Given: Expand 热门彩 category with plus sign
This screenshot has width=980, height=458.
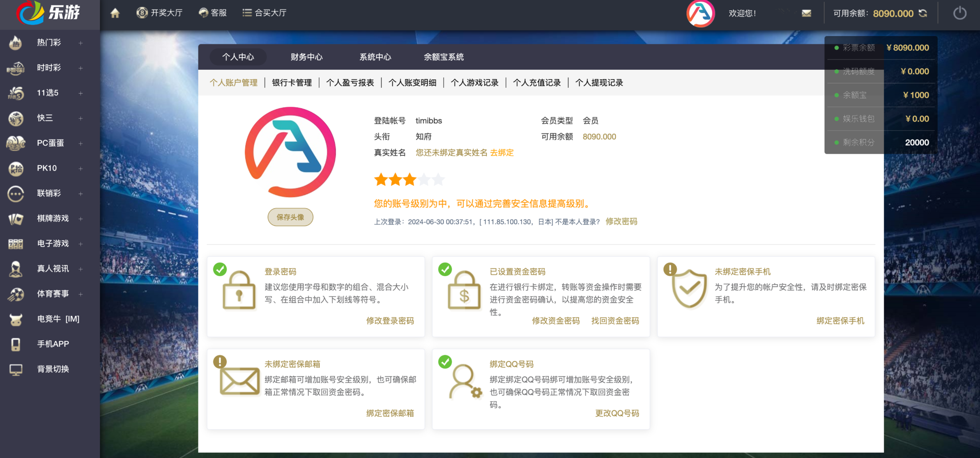Looking at the screenshot, I should [x=81, y=43].
